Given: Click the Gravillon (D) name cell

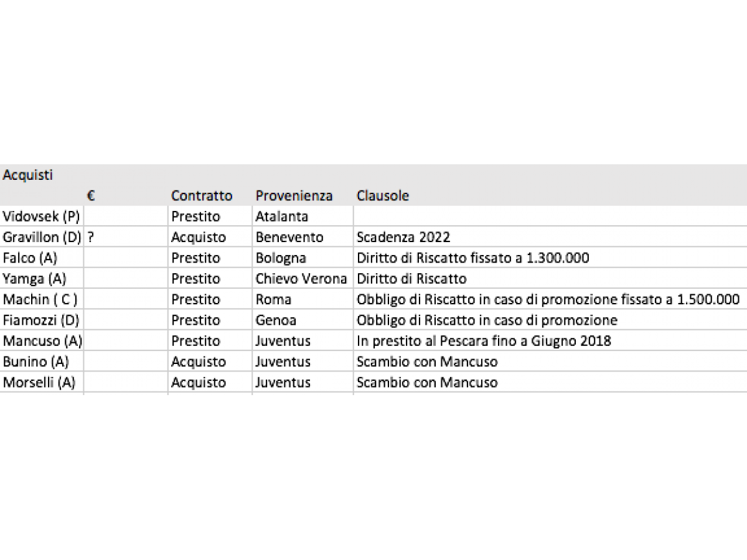Looking at the screenshot, I should coord(42,237).
